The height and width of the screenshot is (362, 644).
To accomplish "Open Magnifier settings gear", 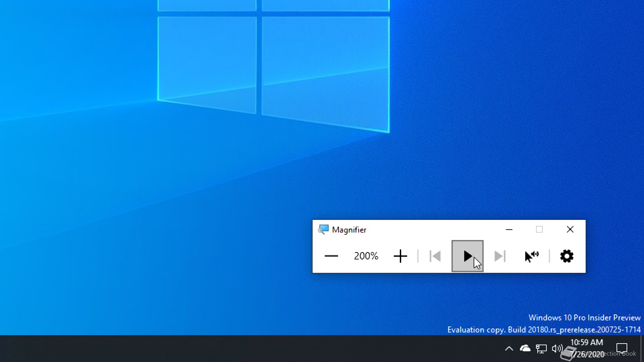I will 567,256.
